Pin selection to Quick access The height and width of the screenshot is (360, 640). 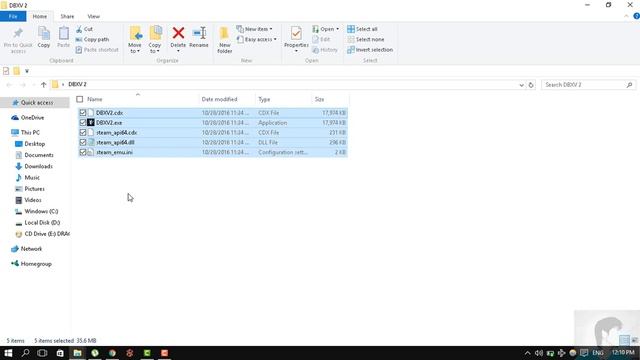click(18, 40)
